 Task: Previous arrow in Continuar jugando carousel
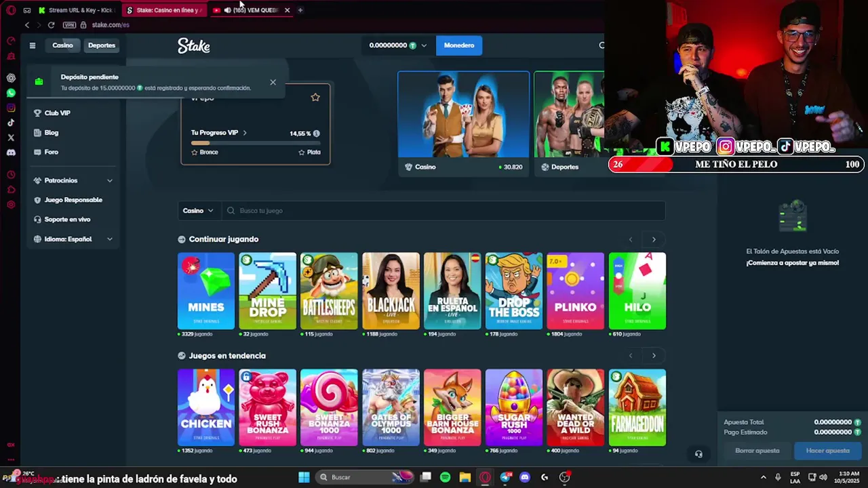click(x=631, y=239)
